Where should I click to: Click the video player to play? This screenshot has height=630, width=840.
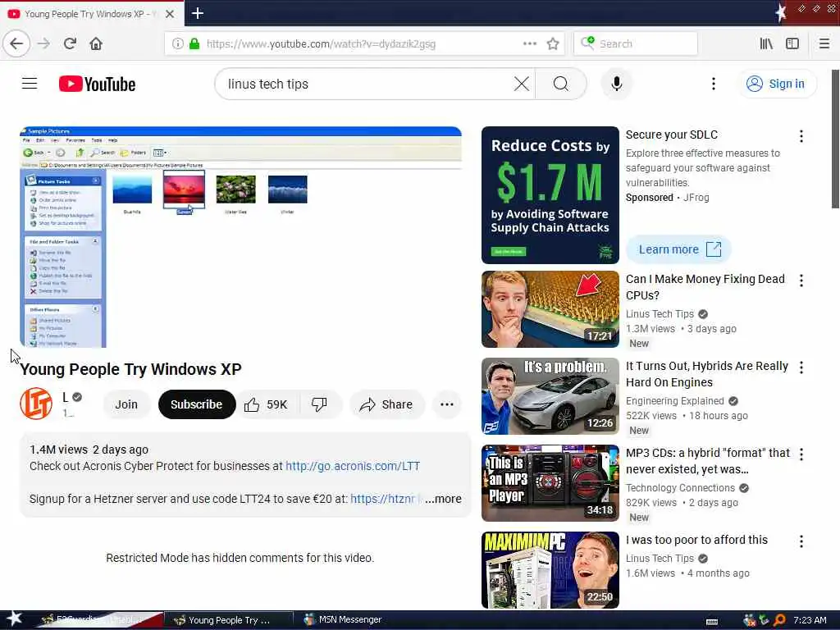point(240,237)
